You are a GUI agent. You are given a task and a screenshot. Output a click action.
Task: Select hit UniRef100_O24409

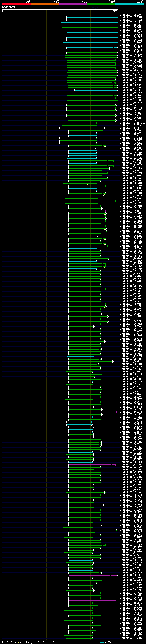coord(131,583)
